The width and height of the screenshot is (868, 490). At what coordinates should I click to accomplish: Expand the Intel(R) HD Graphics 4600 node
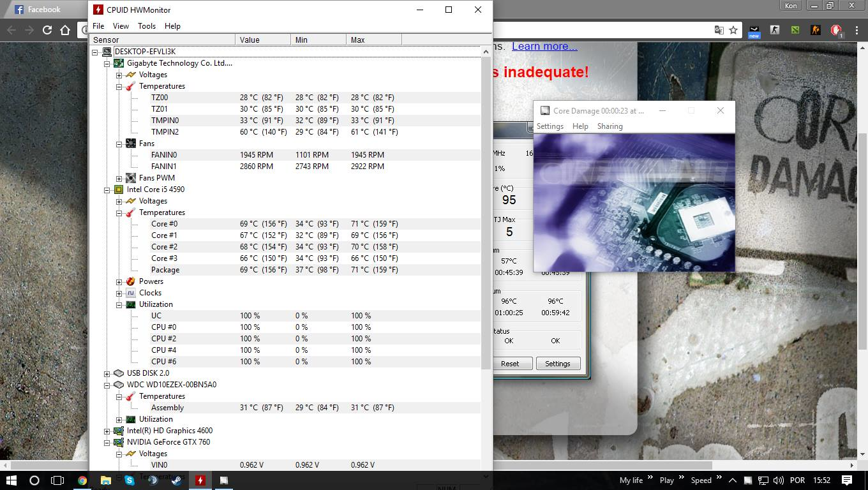point(107,431)
